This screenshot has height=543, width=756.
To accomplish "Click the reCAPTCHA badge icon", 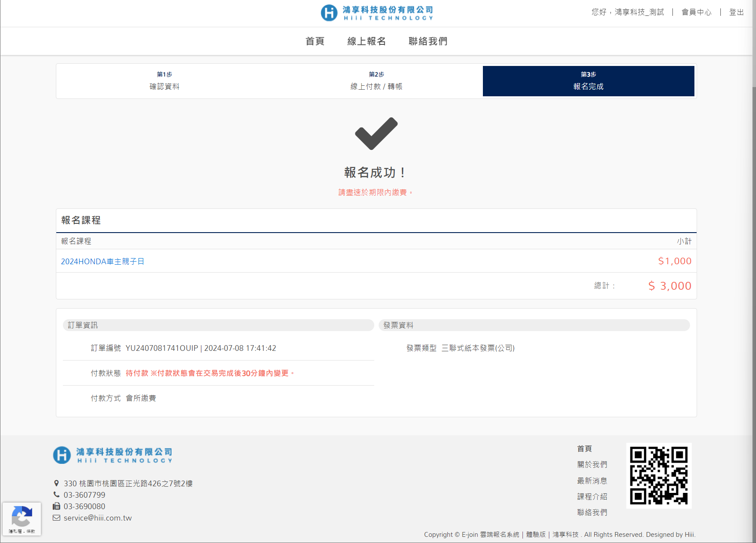I will [22, 517].
